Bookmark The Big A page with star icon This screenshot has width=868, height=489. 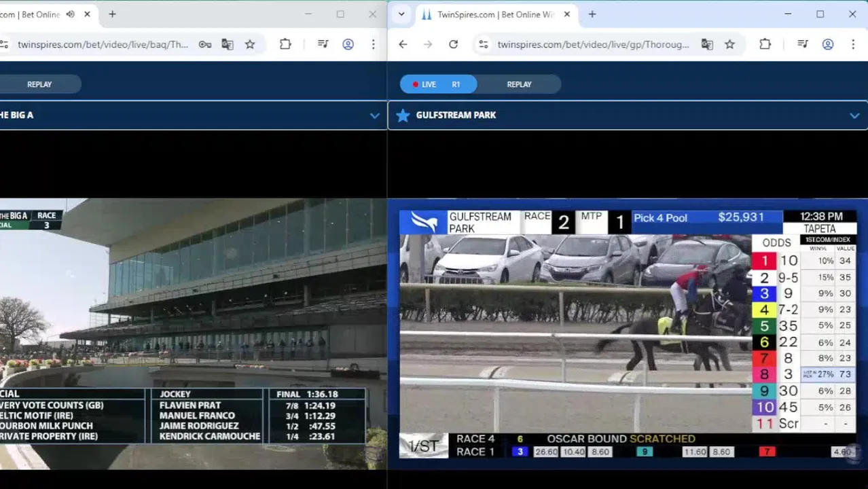click(x=250, y=44)
